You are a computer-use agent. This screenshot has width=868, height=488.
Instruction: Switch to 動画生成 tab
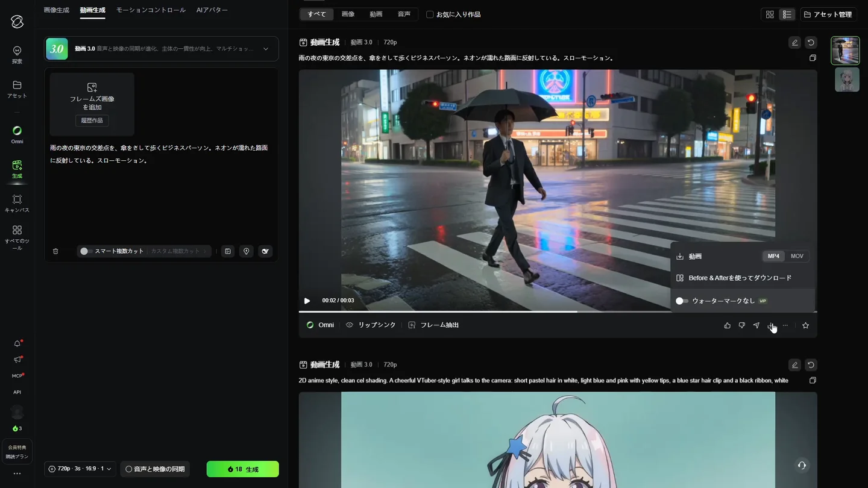(x=93, y=10)
